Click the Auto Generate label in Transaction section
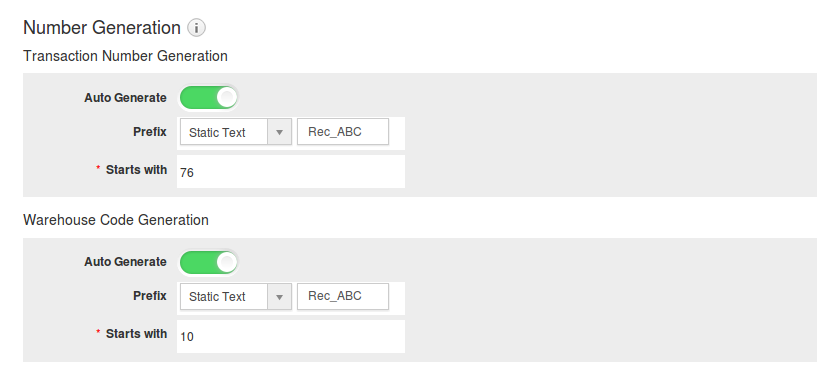Viewport: 826px width, 382px height. [x=125, y=98]
